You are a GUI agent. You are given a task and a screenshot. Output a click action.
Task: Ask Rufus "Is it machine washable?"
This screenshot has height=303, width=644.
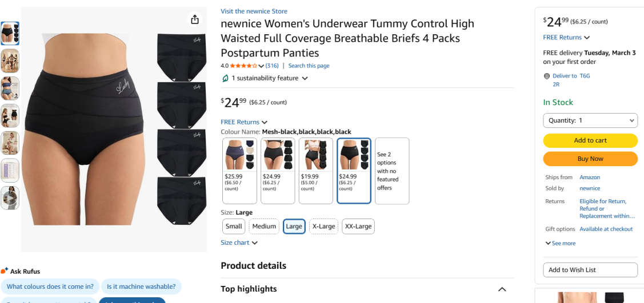pyautogui.click(x=141, y=286)
